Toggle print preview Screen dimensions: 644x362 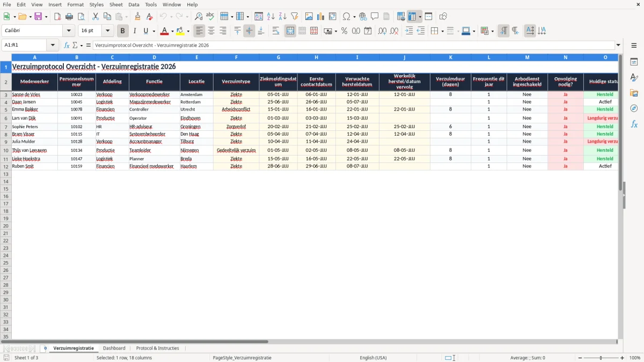tap(81, 17)
